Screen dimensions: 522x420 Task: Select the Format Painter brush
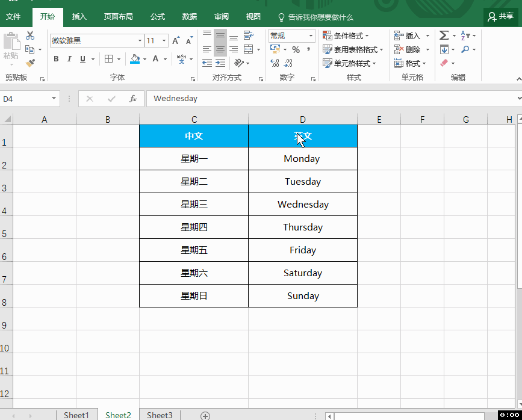tap(30, 63)
